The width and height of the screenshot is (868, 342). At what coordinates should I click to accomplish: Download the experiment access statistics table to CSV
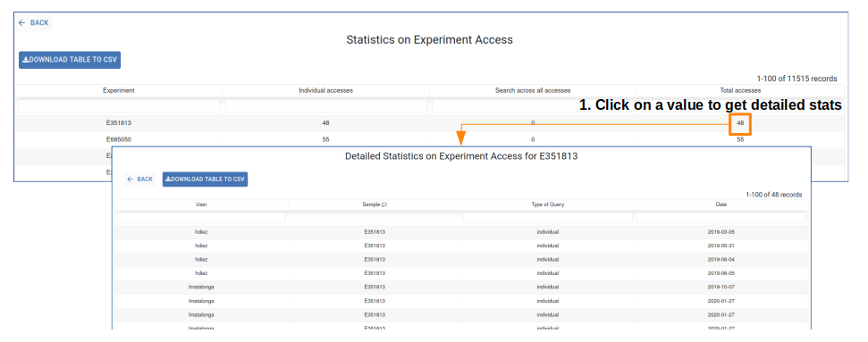point(70,60)
